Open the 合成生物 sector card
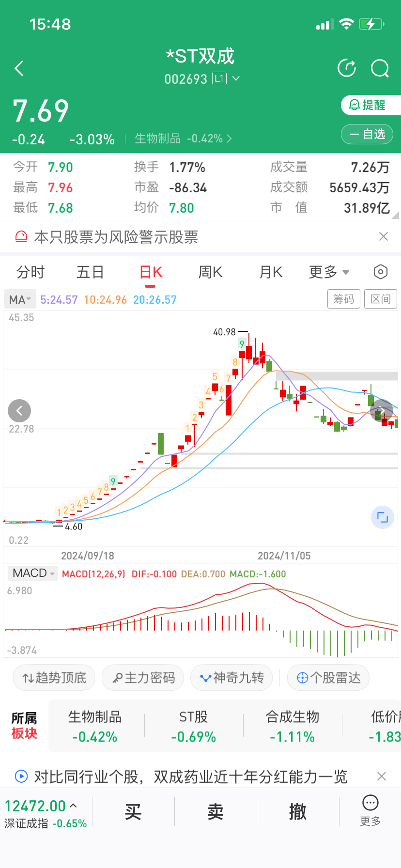Screen dimensions: 401x868 (293, 727)
